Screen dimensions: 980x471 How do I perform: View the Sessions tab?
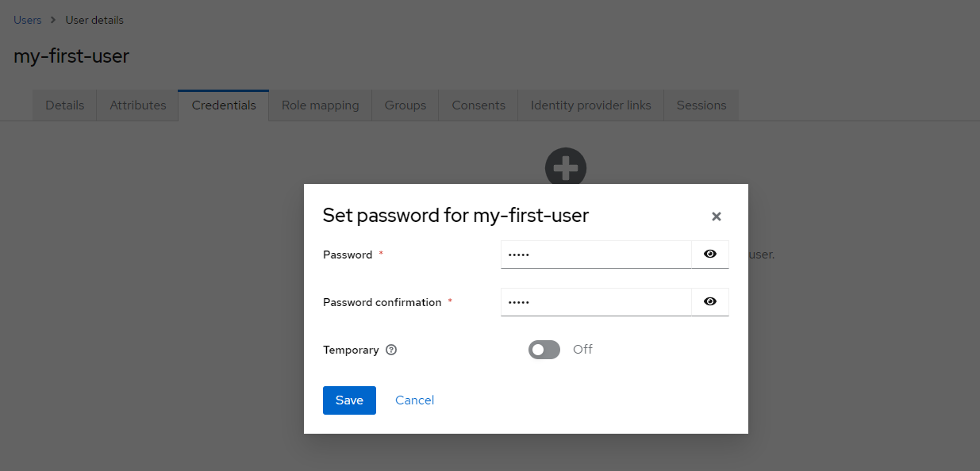pyautogui.click(x=701, y=105)
